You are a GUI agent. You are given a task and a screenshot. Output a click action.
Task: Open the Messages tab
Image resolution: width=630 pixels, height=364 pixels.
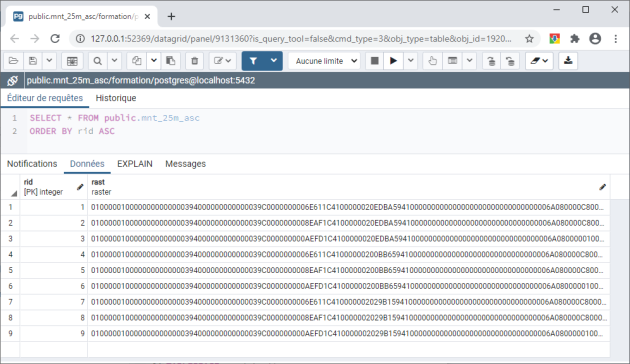point(186,164)
